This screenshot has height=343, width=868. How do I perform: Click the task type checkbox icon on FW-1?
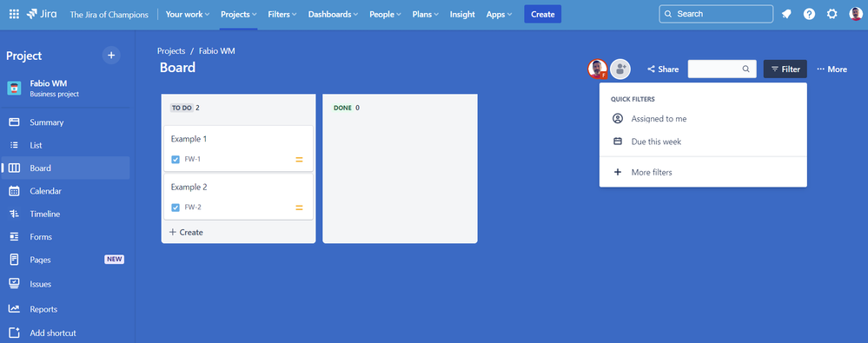176,159
